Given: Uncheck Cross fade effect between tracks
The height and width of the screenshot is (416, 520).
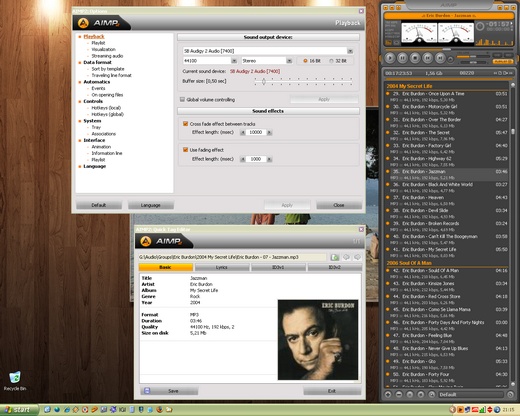Looking at the screenshot, I should pos(185,124).
